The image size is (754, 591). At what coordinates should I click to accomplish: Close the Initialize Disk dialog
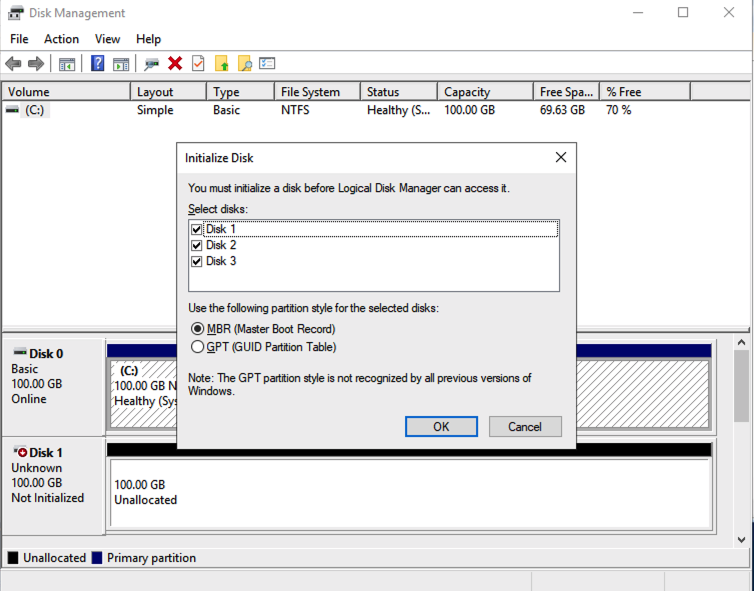click(x=561, y=157)
